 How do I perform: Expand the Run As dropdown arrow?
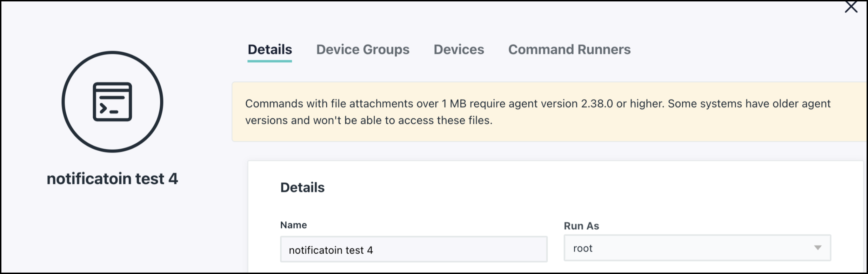click(x=817, y=248)
